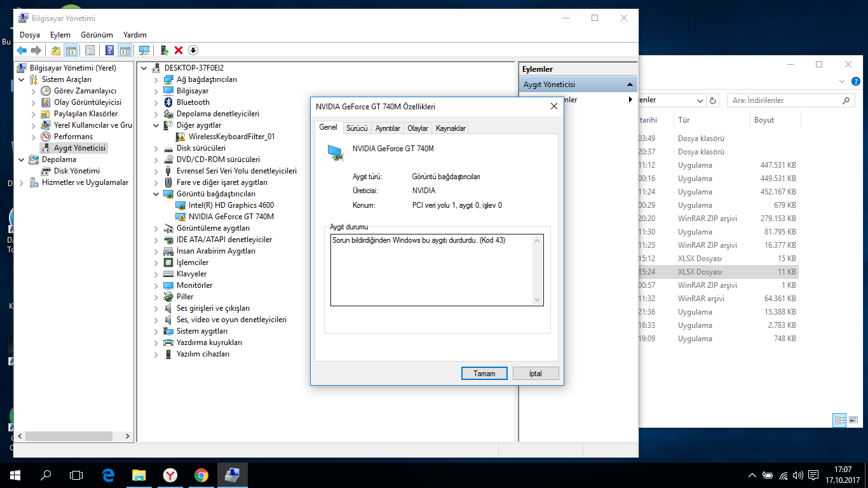Viewport: 868px width, 488px height.
Task: Click the scan for hardware changes monitor icon
Action: click(x=144, y=50)
